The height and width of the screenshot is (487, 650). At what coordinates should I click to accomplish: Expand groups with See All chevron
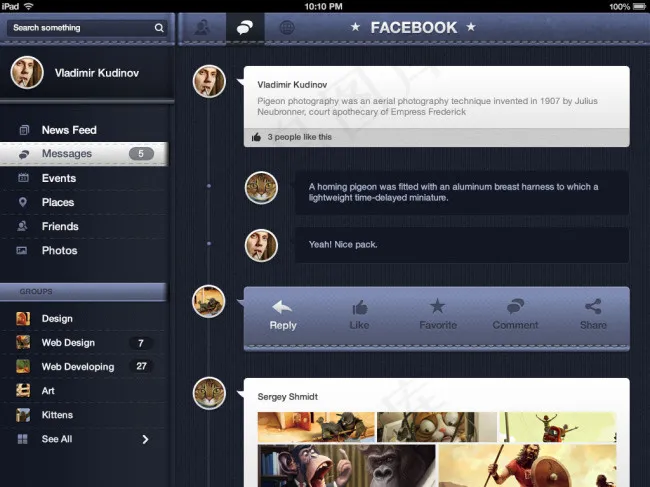[x=145, y=439]
